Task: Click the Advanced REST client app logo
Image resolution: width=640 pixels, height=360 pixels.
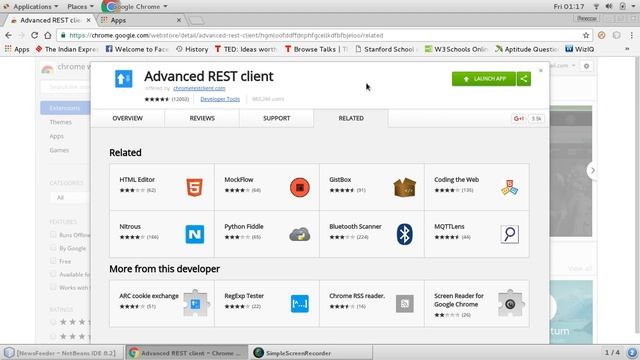Action: pos(123,79)
